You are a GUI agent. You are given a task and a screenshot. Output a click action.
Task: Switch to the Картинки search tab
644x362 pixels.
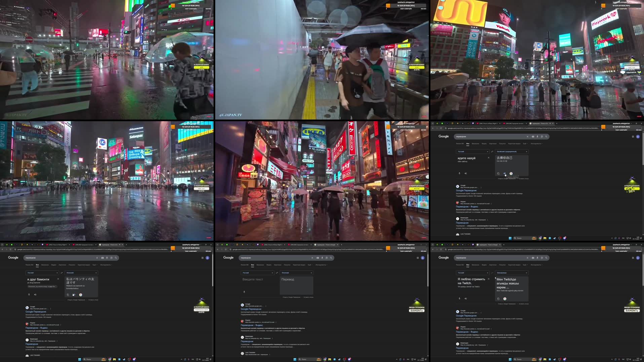point(493,143)
